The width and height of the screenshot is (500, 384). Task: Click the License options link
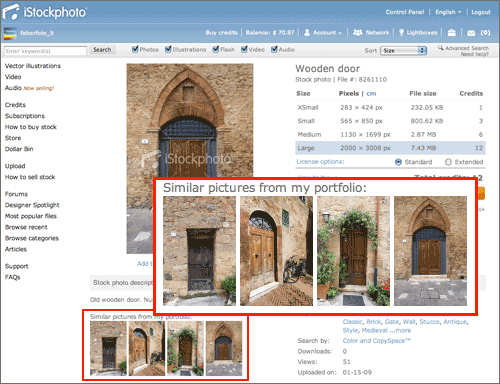[320, 162]
